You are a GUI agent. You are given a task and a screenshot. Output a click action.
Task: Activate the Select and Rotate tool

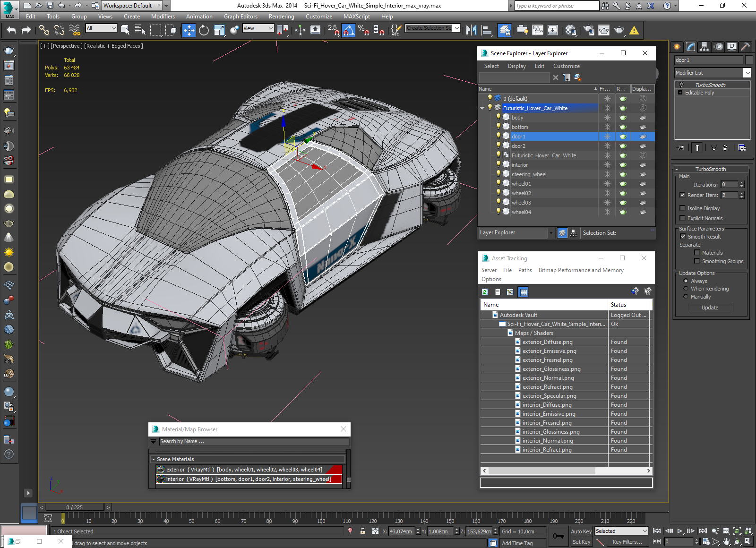point(204,30)
